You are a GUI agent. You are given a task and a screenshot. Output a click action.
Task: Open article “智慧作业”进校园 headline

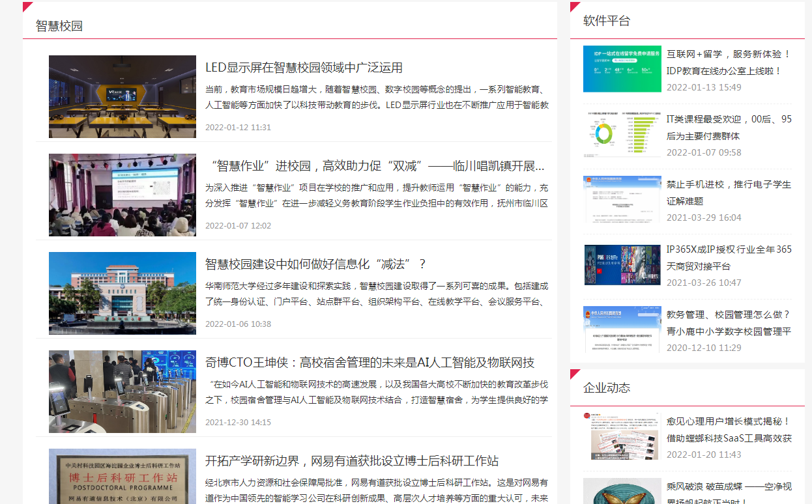(375, 165)
